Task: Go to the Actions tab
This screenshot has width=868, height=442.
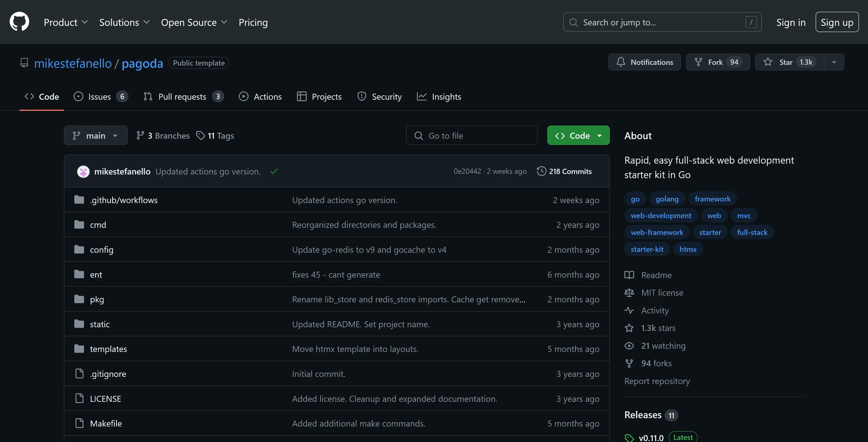Action: (260, 97)
